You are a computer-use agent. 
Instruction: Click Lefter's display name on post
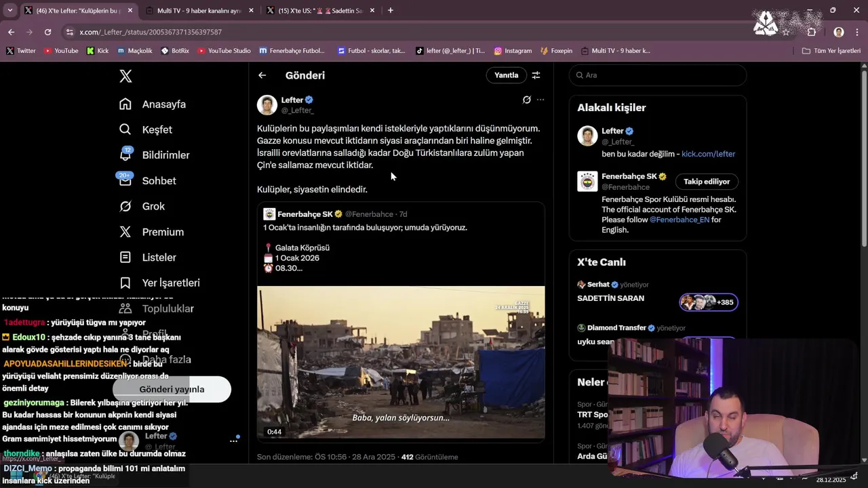(292, 100)
